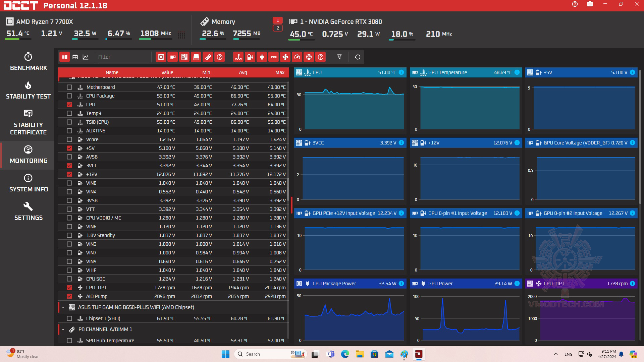This screenshot has height=362, width=644.
Task: Enable the Vcore voltage checkbox
Action: click(x=69, y=139)
